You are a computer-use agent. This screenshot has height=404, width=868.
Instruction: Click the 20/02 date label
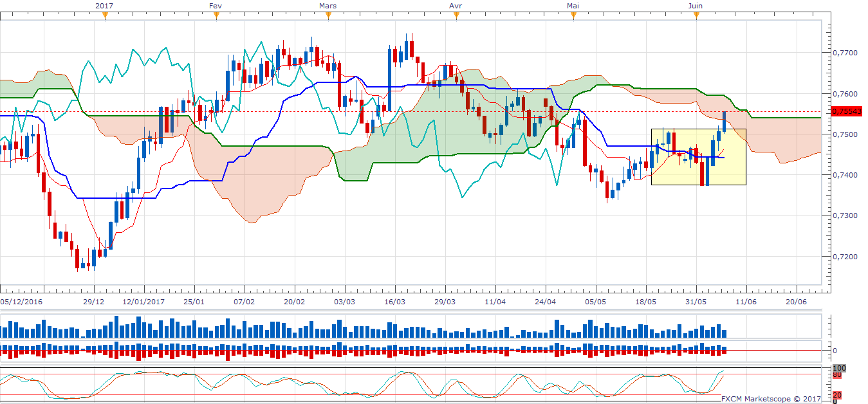coord(294,300)
